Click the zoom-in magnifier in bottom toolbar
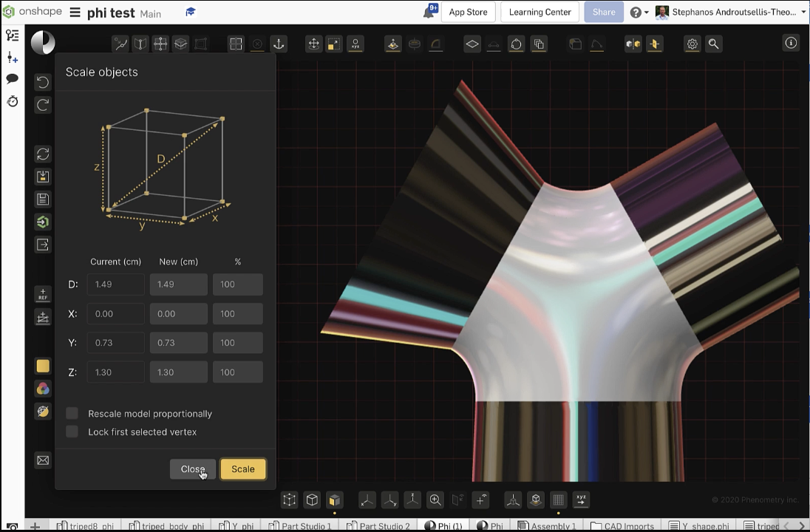This screenshot has height=532, width=810. (435, 500)
